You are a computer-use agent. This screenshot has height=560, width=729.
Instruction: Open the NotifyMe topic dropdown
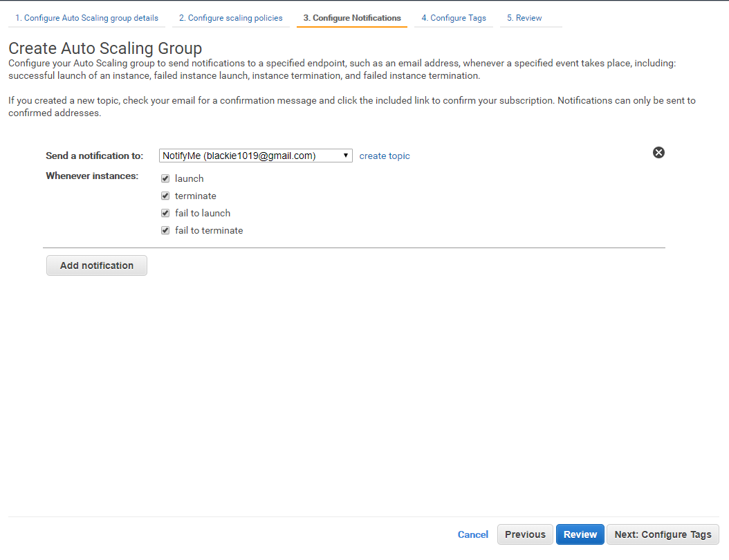[256, 156]
